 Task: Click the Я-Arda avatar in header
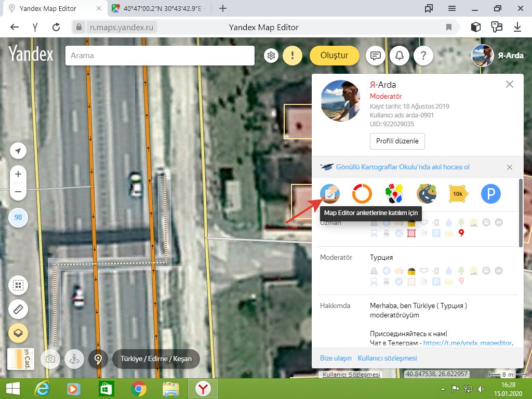[483, 55]
